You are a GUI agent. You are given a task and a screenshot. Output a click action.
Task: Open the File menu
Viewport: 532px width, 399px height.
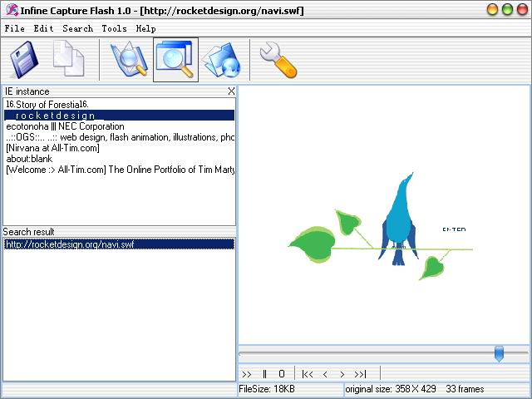tap(15, 28)
